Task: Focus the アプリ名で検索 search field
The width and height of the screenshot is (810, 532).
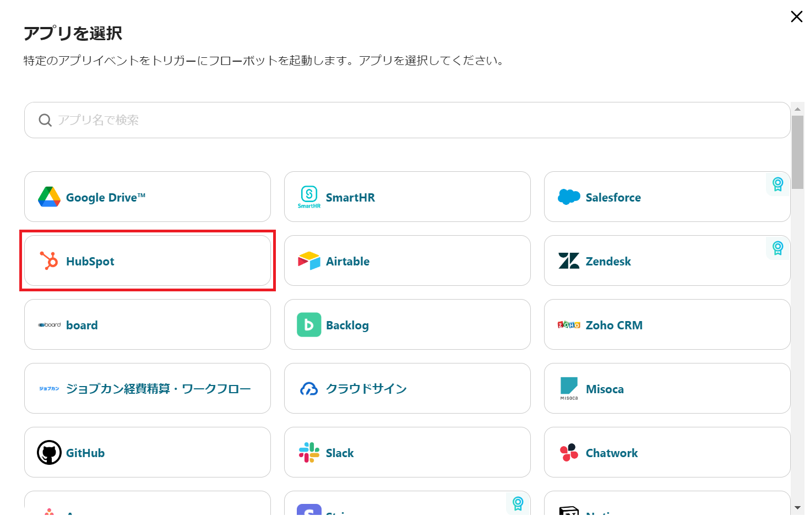Action: pyautogui.click(x=407, y=120)
